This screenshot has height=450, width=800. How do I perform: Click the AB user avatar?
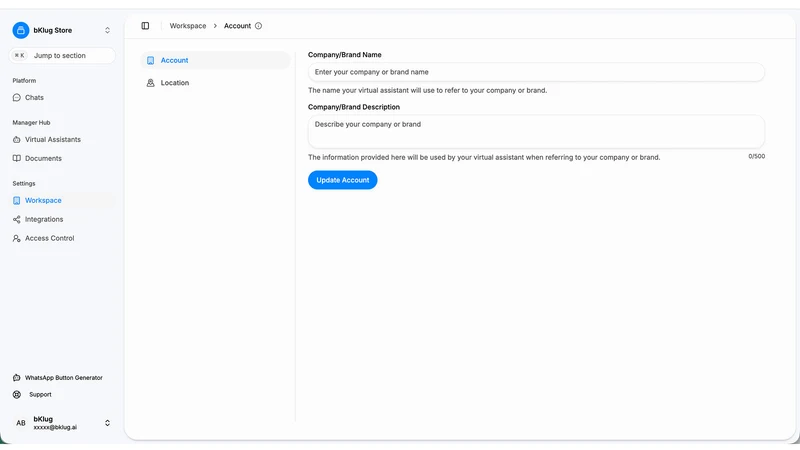pyautogui.click(x=21, y=423)
